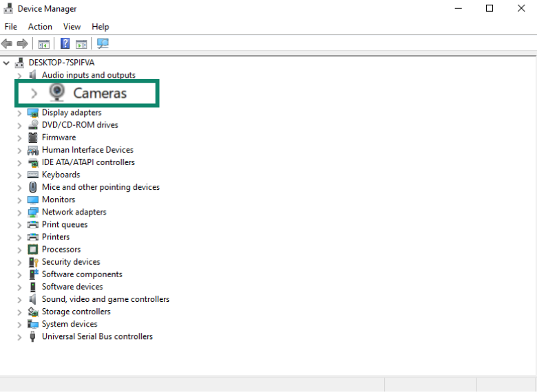Collapse the DESKTOP-7SPIFVA root node

pos(6,63)
